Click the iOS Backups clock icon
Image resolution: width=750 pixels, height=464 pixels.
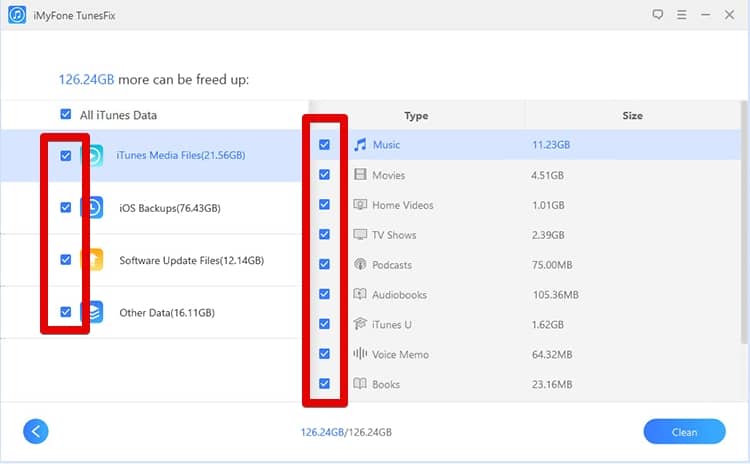(x=92, y=207)
